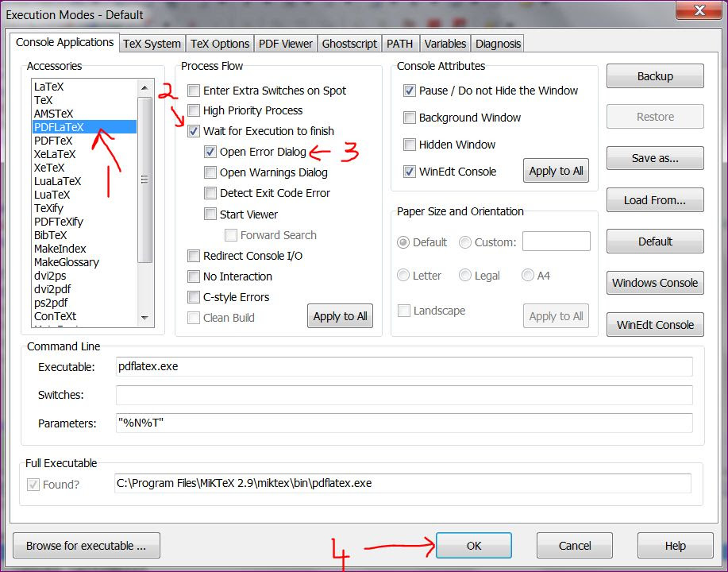Choose XeTeX in the Accessories list
This screenshot has height=572, width=728.
[x=84, y=168]
